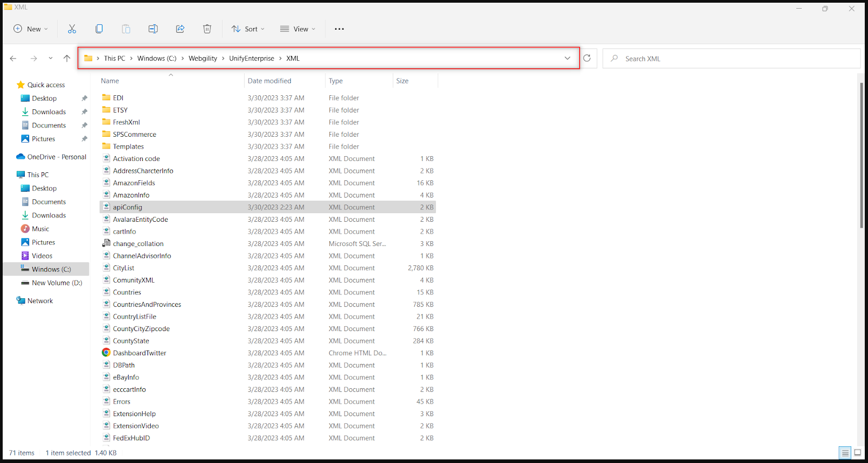Click the Rename icon in toolbar
This screenshot has height=463, width=868.
pos(153,29)
